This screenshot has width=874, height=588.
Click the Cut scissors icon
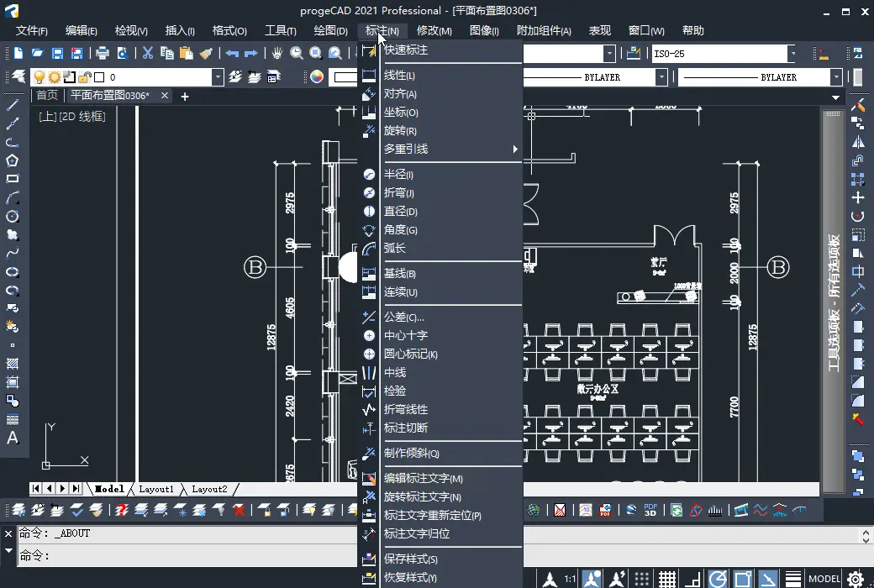coord(148,53)
